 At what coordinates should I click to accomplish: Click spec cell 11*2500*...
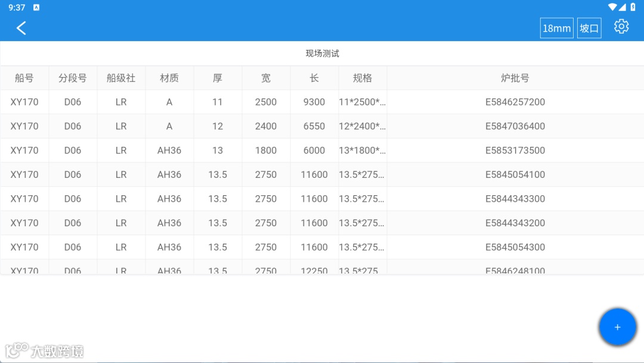coord(363,102)
